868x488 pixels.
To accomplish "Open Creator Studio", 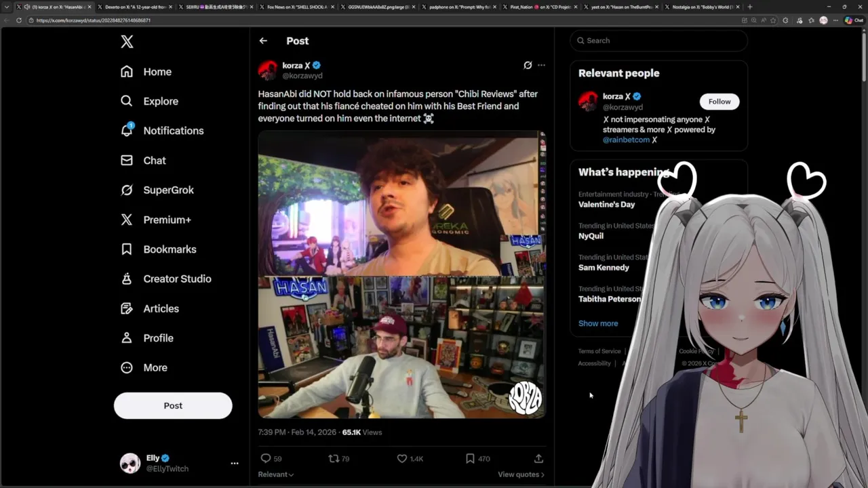I will click(x=165, y=279).
